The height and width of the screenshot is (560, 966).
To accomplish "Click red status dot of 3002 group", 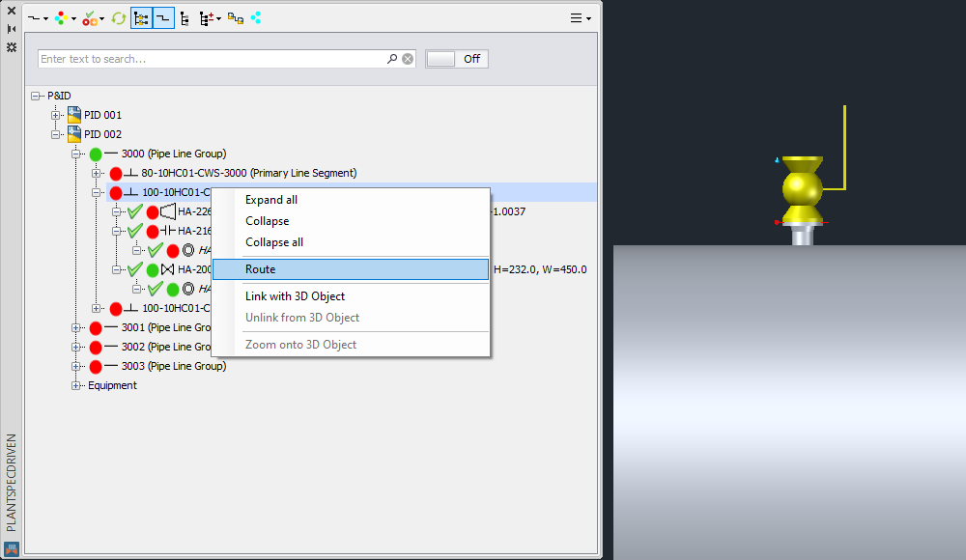I will click(x=96, y=348).
